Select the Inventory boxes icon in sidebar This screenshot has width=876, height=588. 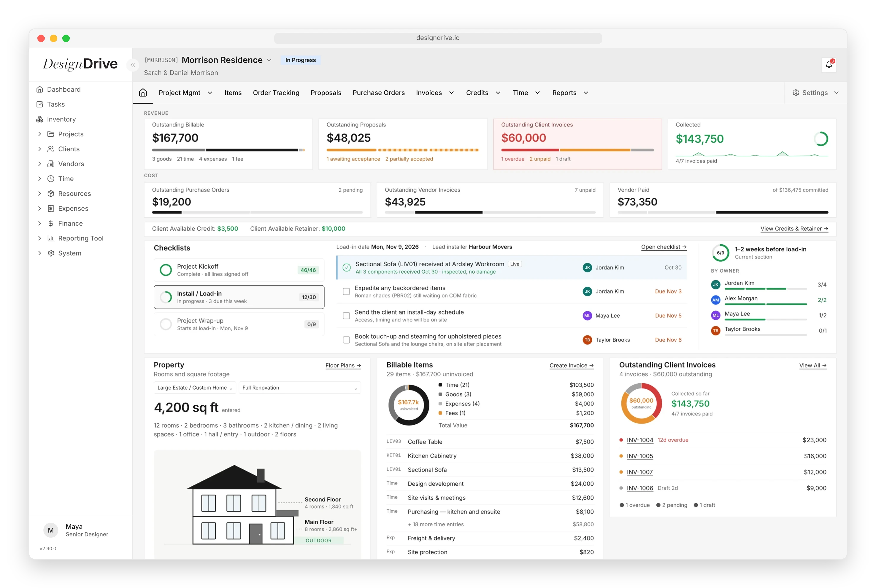pyautogui.click(x=39, y=119)
